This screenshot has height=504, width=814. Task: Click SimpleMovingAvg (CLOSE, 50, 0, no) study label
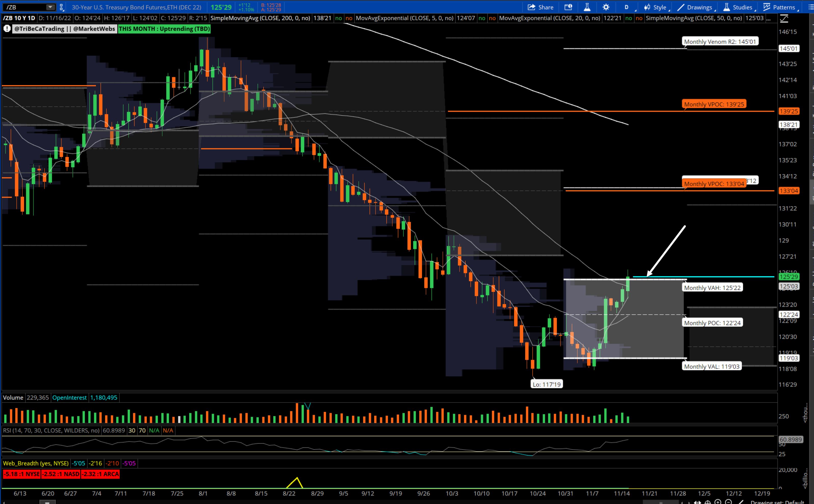[694, 18]
